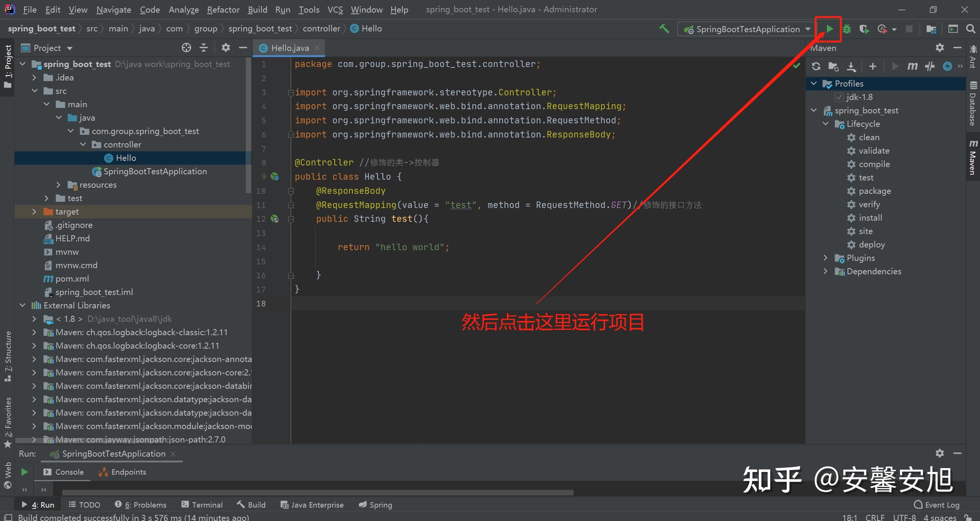The image size is (980, 521).
Task: Open Search Everywhere magnifier icon
Action: [971, 29]
